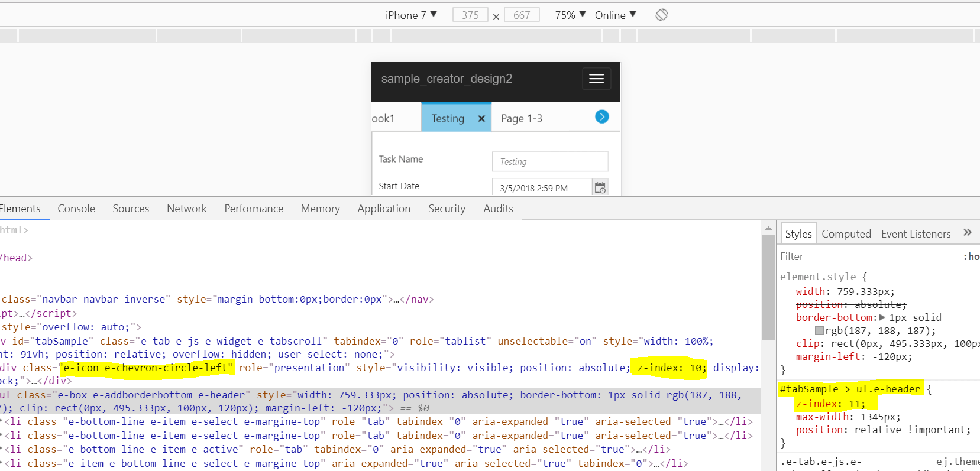
Task: Open the iPhone 7 device dropdown
Action: click(x=411, y=15)
